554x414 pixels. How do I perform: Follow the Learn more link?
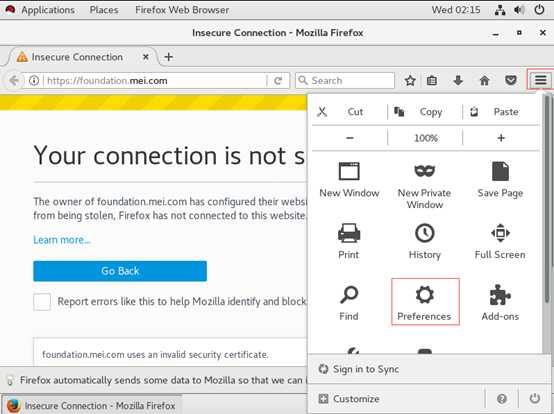point(62,240)
